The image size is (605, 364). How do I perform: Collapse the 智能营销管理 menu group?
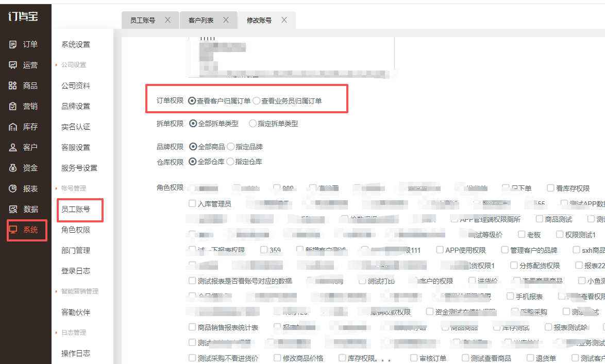pyautogui.click(x=79, y=291)
